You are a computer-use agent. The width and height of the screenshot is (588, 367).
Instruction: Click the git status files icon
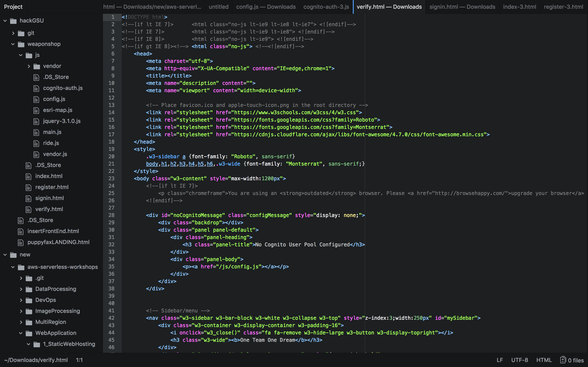click(563, 360)
